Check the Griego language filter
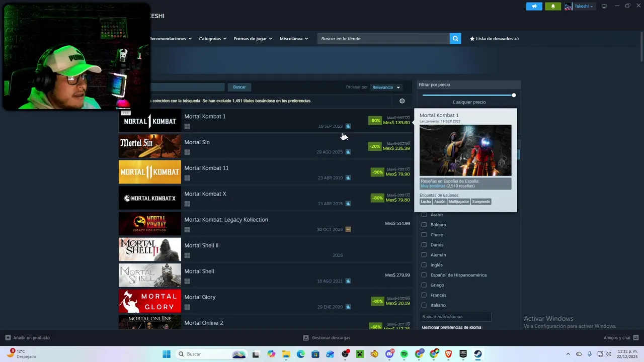 coord(424,285)
